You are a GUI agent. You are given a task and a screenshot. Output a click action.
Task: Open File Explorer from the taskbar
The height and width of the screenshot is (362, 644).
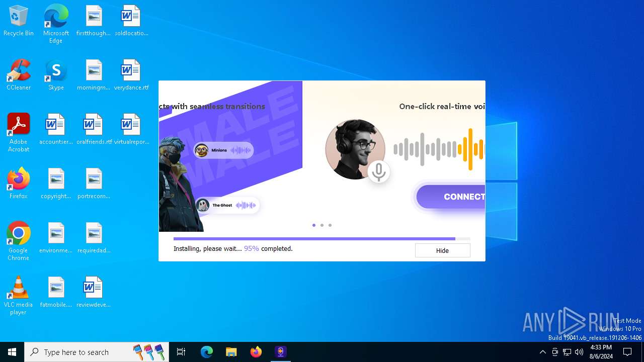click(x=231, y=352)
